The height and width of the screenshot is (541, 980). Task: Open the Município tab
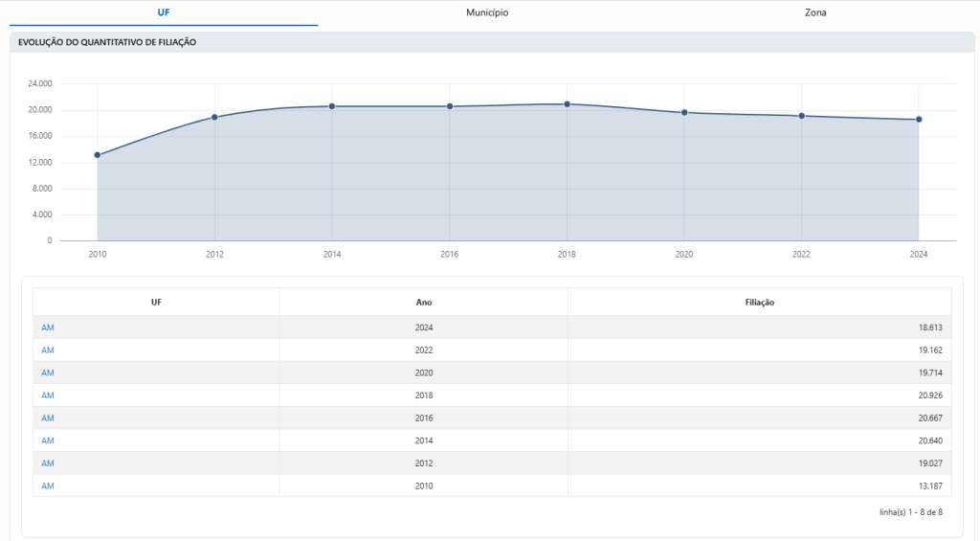point(487,12)
